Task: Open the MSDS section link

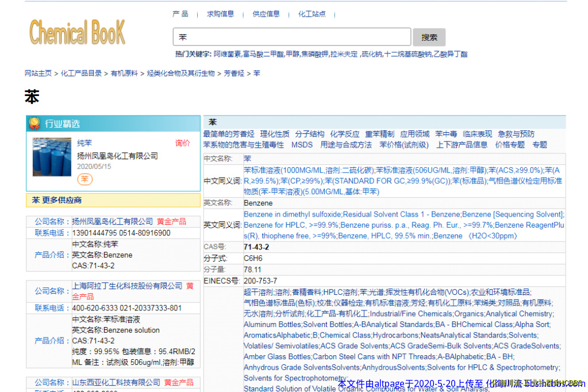Action: point(302,145)
